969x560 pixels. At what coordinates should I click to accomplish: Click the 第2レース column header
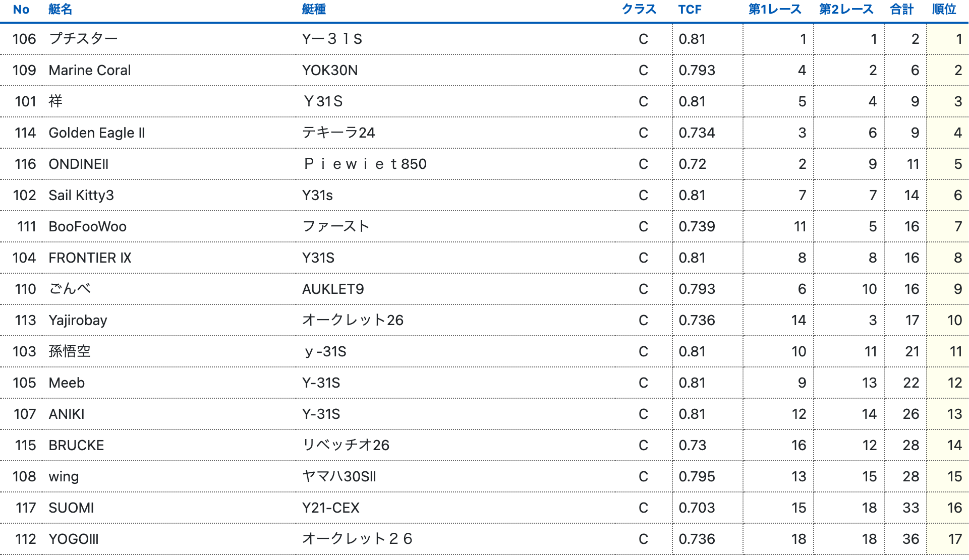coord(845,10)
